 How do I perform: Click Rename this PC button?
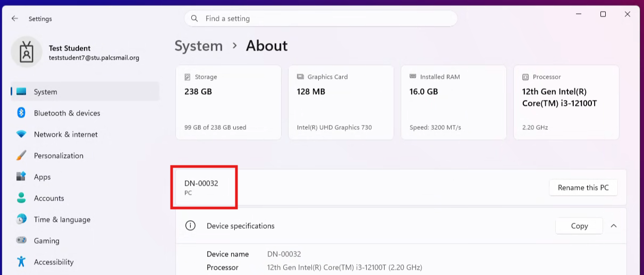coord(583,187)
